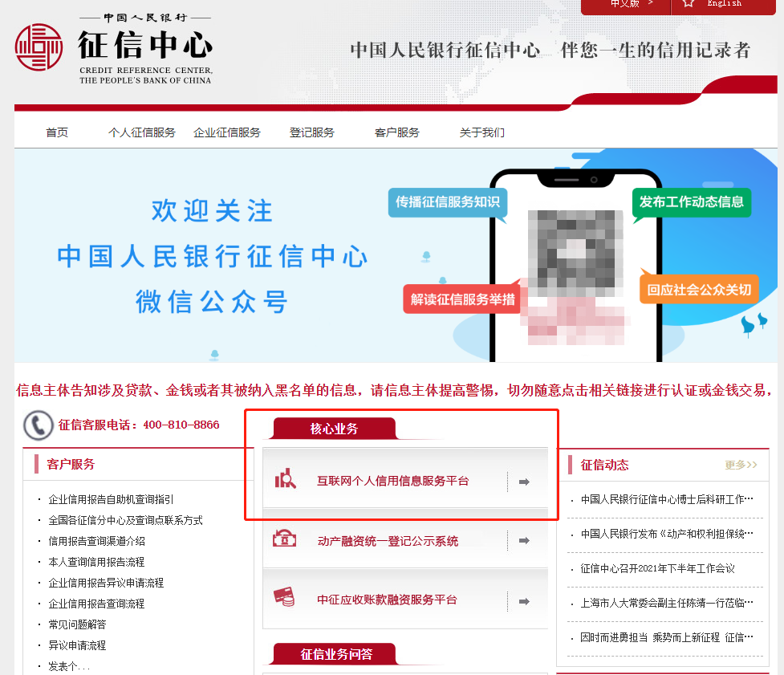Click the slogan 伴您一生的信用记录者
Image resolution: width=784 pixels, height=675 pixels.
[656, 50]
